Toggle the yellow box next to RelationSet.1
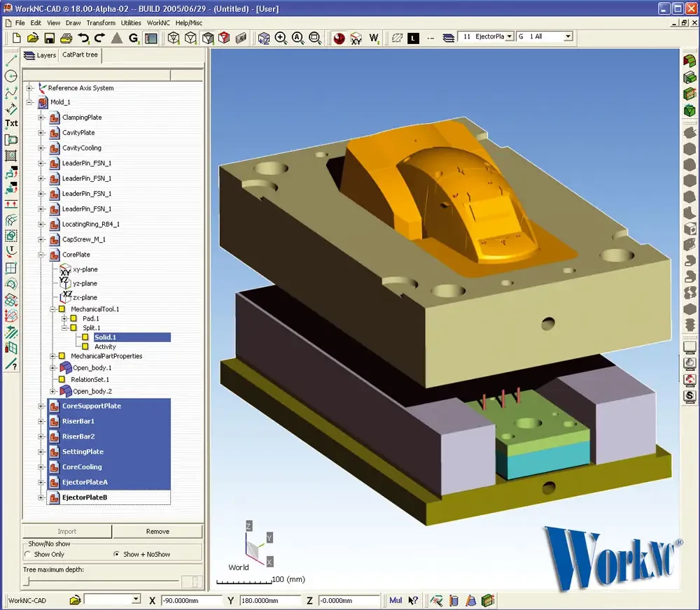 pos(62,379)
